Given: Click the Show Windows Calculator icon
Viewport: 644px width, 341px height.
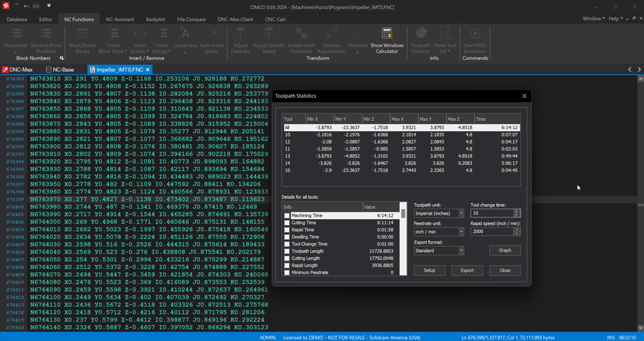Looking at the screenshot, I should pyautogui.click(x=387, y=34).
